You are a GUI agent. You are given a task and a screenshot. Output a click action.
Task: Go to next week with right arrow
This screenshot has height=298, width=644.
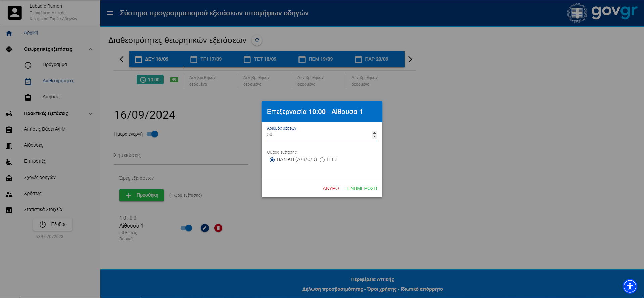coord(410,59)
